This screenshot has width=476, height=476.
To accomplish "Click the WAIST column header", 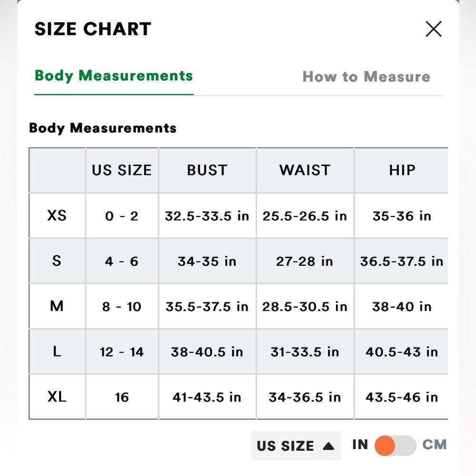I will [x=305, y=170].
